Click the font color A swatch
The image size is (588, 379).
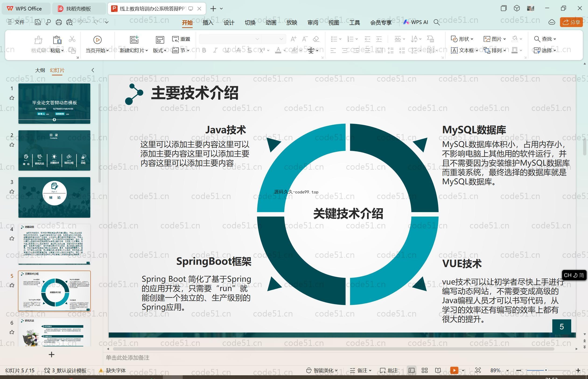pos(278,50)
